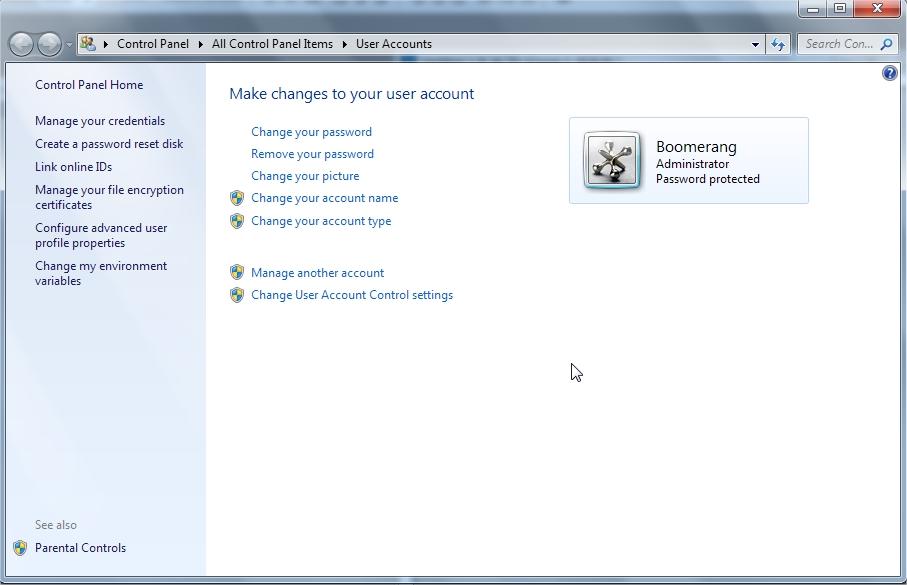Go to Control Panel Home
Screen dimensions: 907x585
[x=89, y=84]
